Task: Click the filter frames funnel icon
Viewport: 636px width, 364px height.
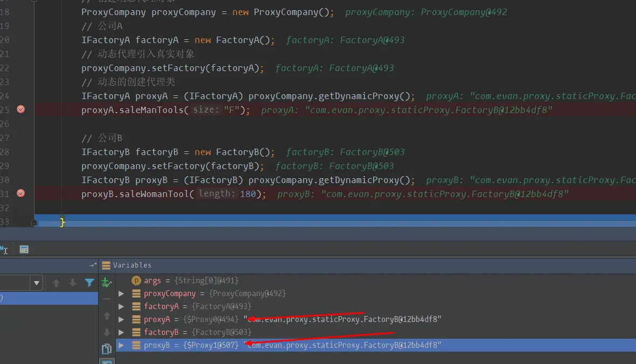Action: [89, 283]
